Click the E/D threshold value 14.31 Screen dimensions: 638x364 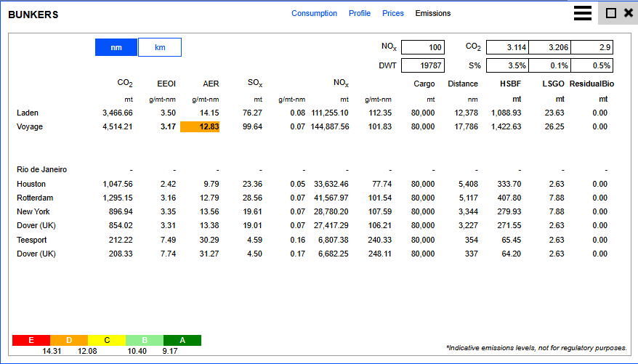(52, 351)
